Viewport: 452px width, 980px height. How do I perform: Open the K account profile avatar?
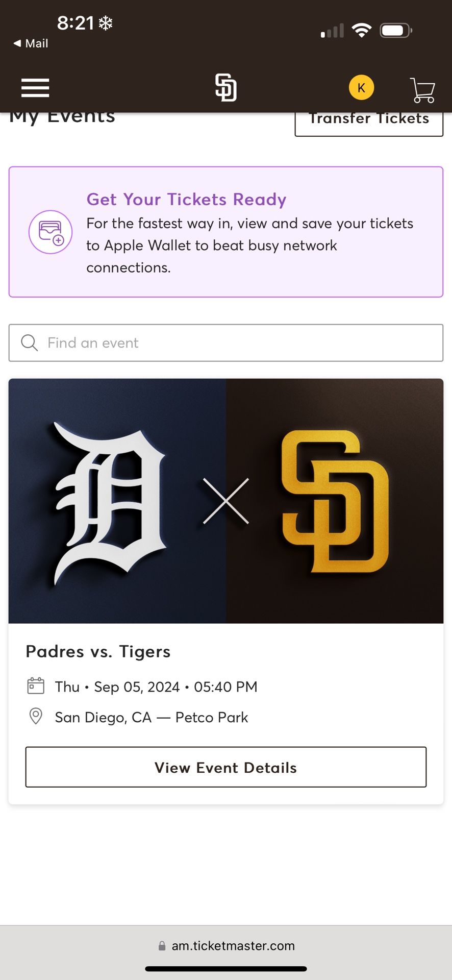click(361, 88)
